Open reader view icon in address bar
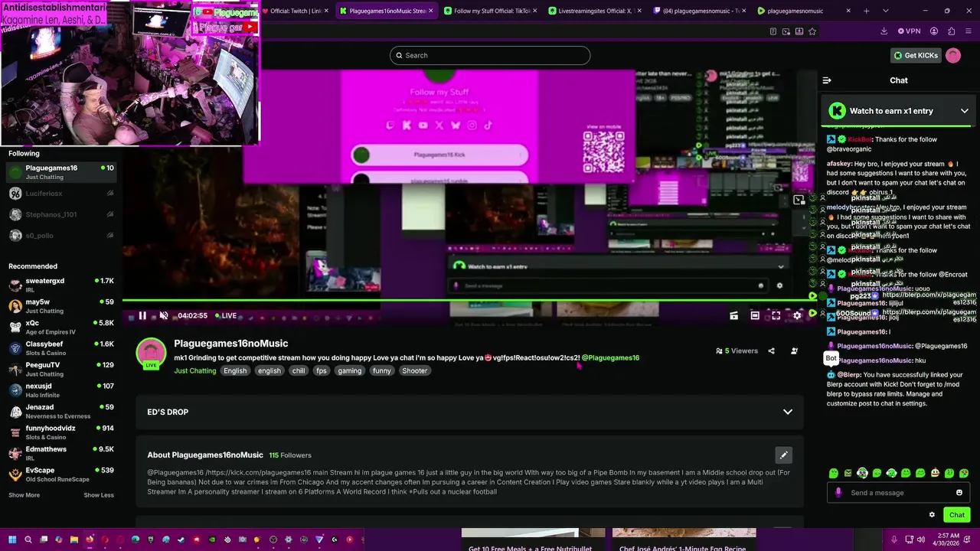980x551 pixels. coord(773,31)
